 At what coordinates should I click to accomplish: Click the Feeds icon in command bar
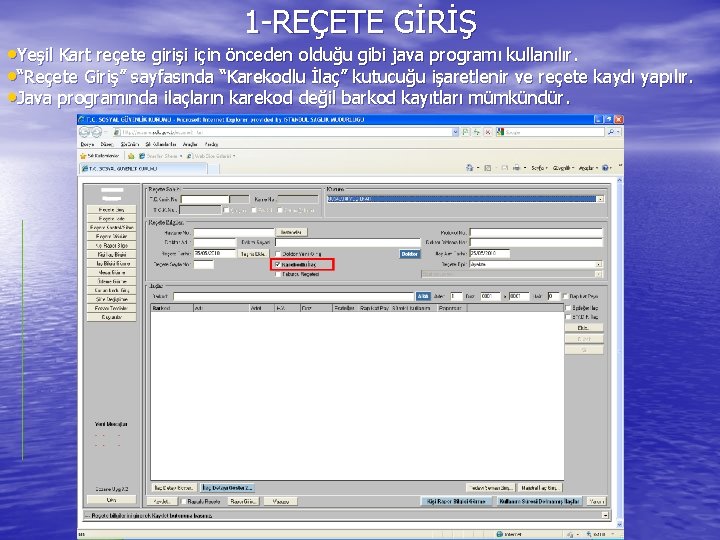pyautogui.click(x=488, y=168)
